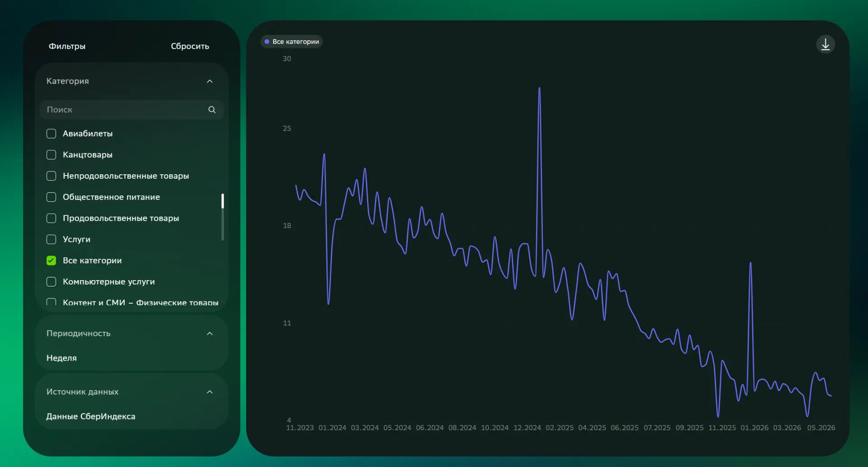Check Непродовольственные товары checkbox

[x=52, y=176]
